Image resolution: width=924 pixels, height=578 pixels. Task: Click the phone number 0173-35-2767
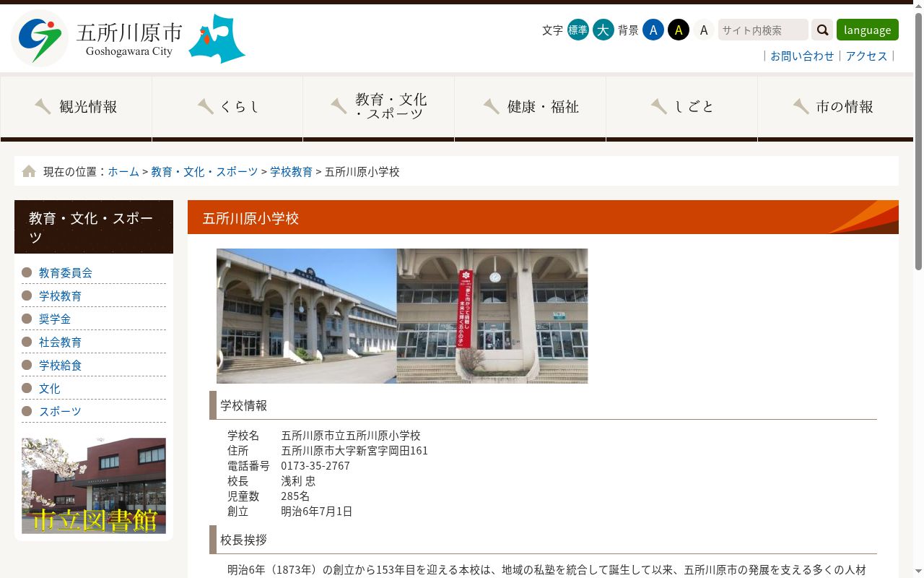tap(315, 465)
